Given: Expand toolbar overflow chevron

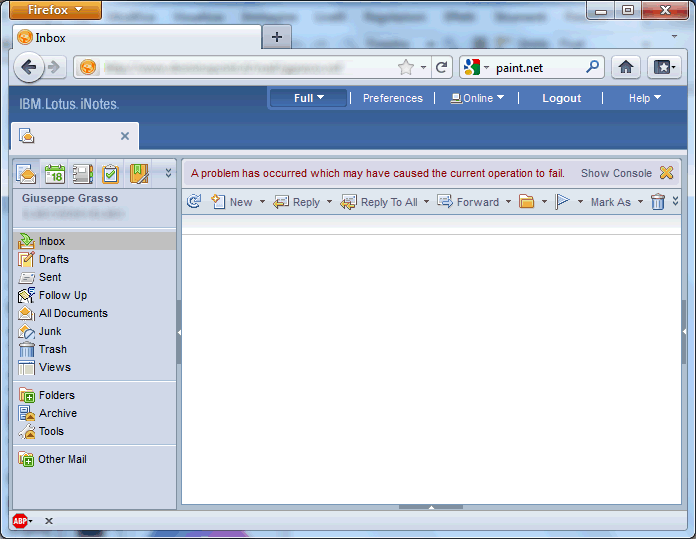Looking at the screenshot, I should pyautogui.click(x=675, y=201).
